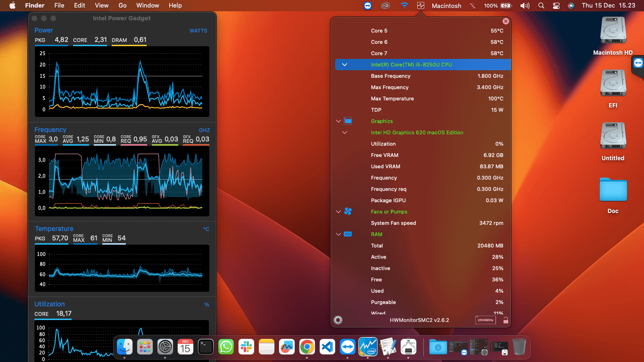Open the Calendar app in the Dock
This screenshot has width=644, height=362.
tap(186, 347)
